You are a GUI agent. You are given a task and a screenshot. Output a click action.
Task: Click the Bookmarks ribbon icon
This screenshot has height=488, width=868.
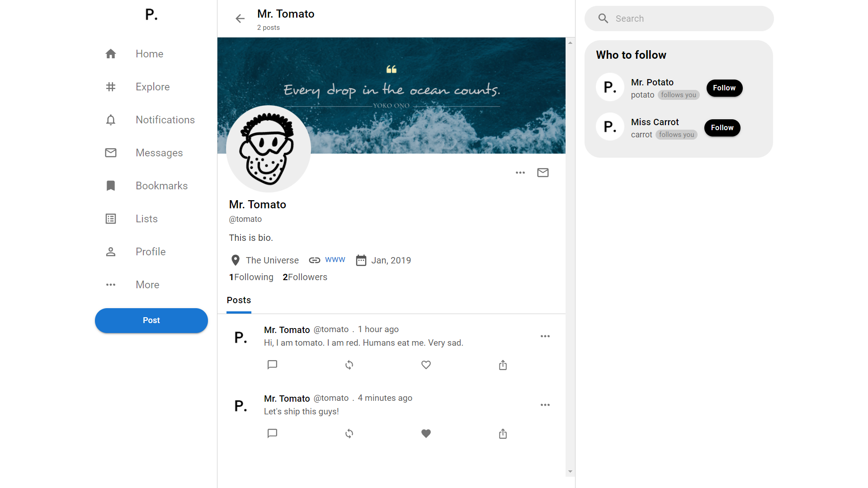111,186
